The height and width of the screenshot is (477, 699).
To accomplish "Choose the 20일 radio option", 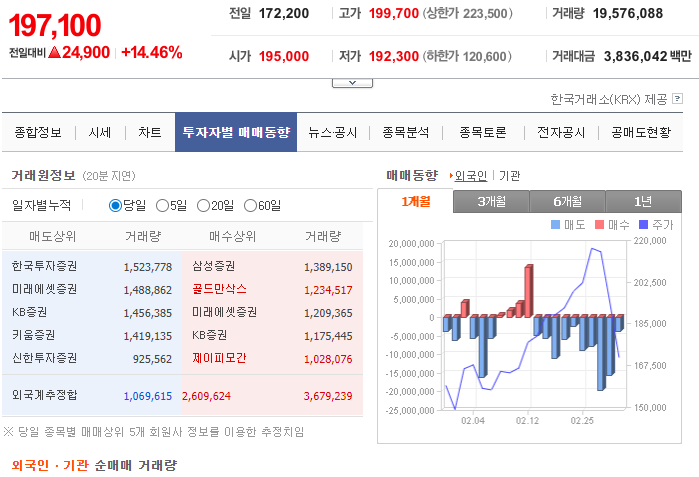I will [x=203, y=206].
